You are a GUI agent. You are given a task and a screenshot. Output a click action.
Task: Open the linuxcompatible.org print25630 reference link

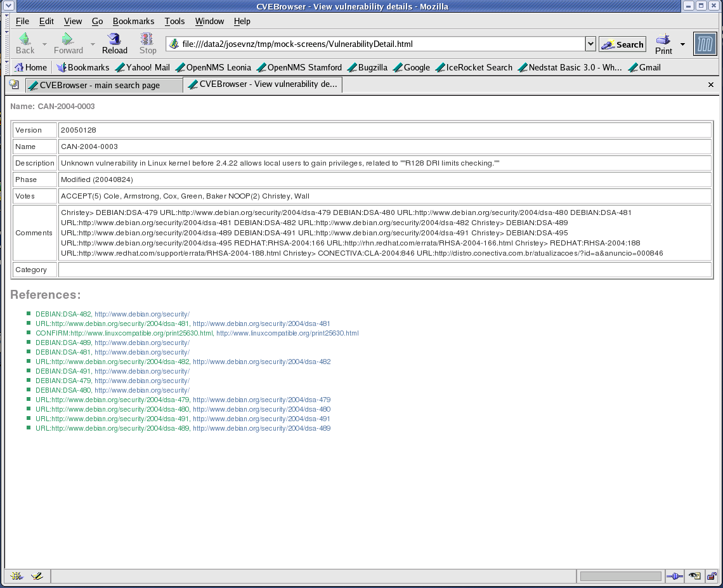pyautogui.click(x=287, y=333)
